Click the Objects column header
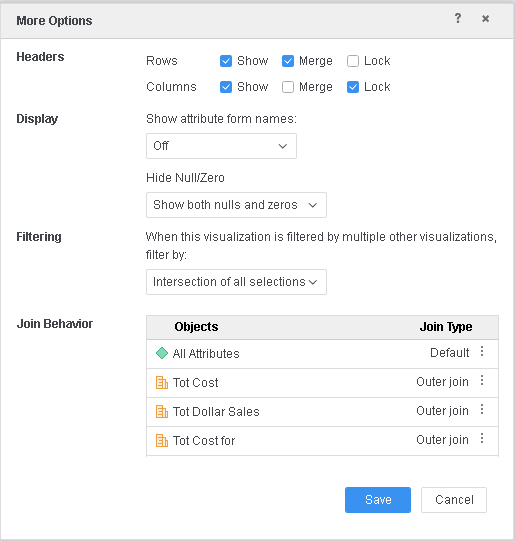The height and width of the screenshot is (542, 515). pyautogui.click(x=196, y=327)
